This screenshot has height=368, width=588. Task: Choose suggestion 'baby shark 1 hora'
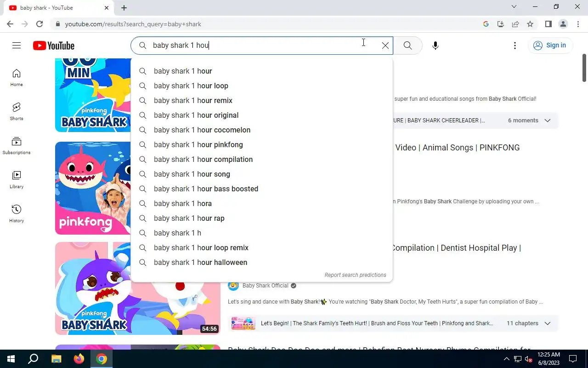click(x=262, y=203)
